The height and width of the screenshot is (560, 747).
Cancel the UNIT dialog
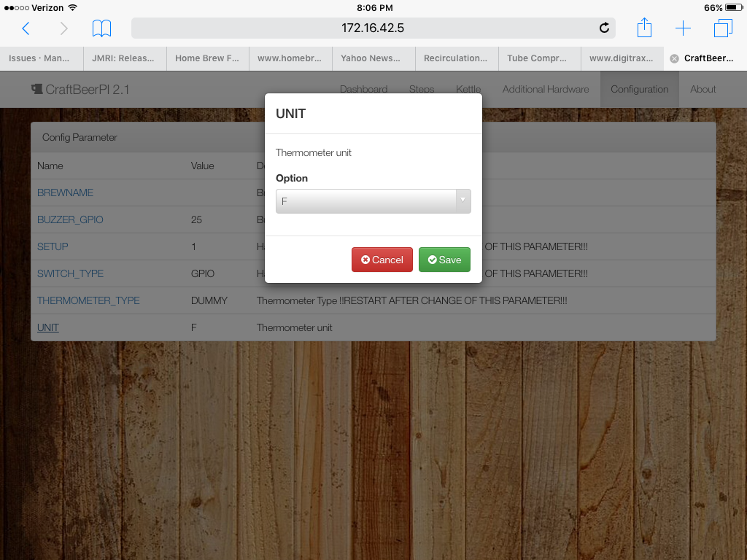tap(382, 260)
